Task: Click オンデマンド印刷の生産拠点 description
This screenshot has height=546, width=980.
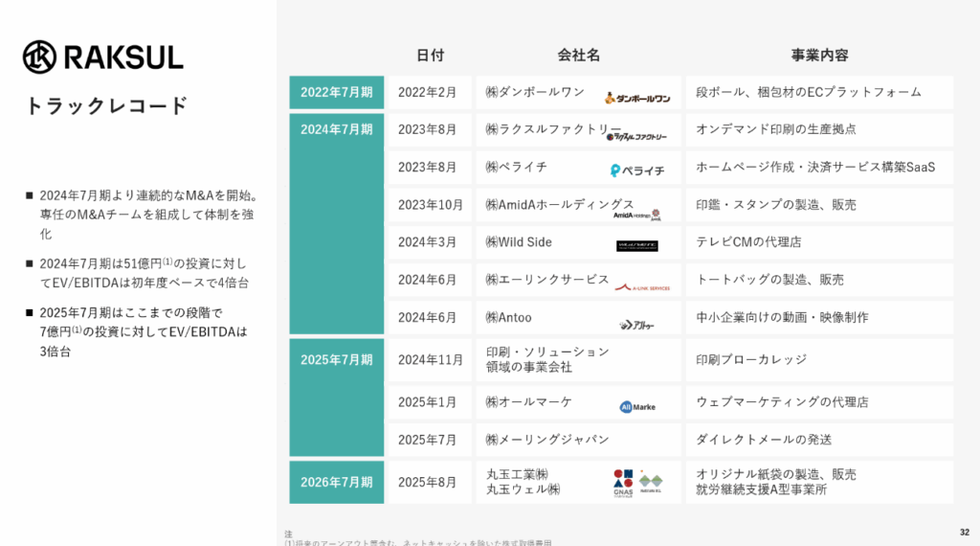Action: coord(776,129)
